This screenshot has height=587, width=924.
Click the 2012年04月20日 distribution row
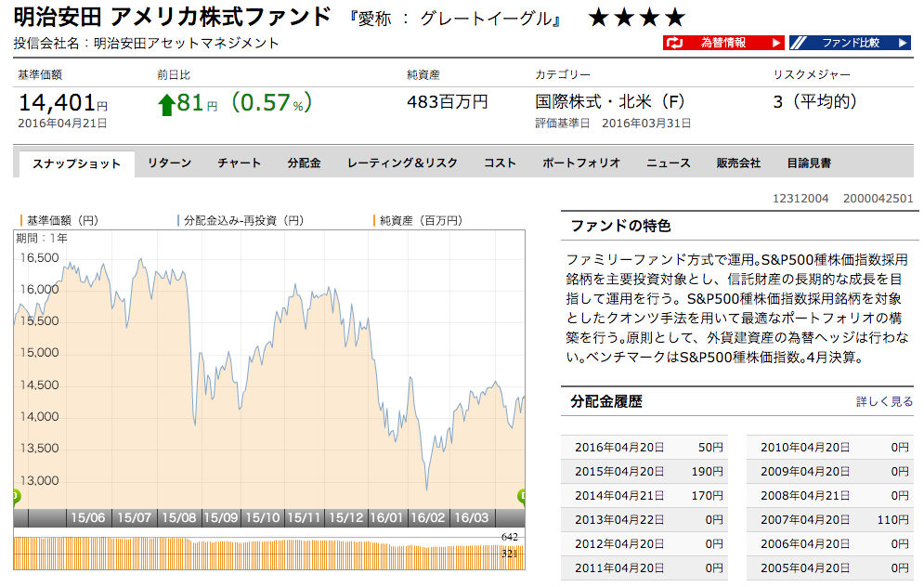click(x=644, y=544)
